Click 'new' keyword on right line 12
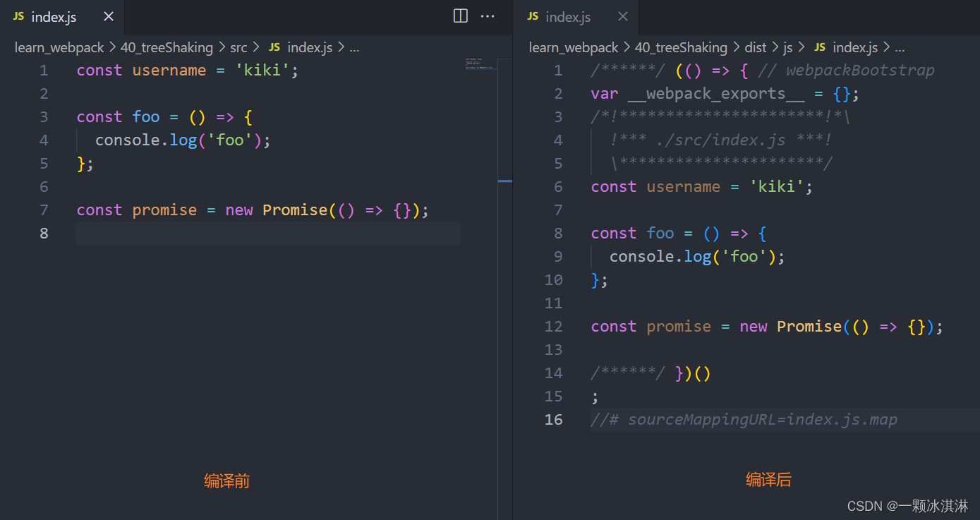This screenshot has height=520, width=980. point(754,326)
